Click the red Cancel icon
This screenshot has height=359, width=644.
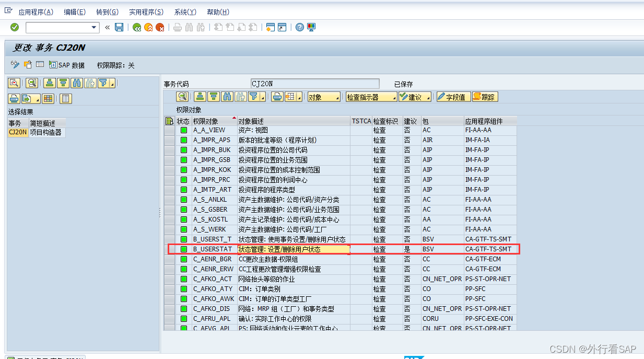click(160, 27)
